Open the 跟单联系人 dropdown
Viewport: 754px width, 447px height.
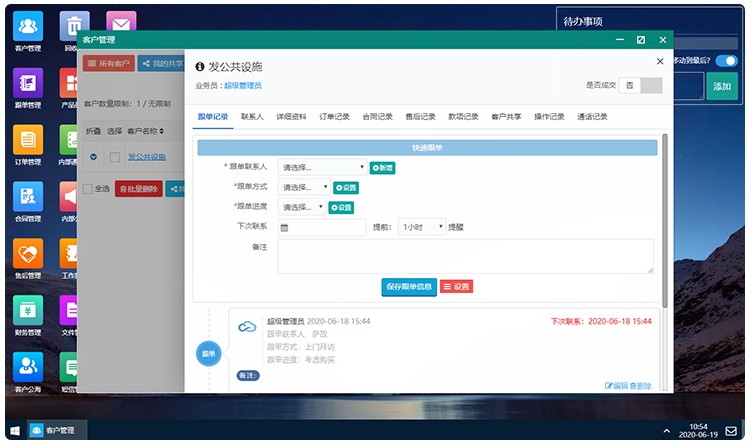[323, 167]
